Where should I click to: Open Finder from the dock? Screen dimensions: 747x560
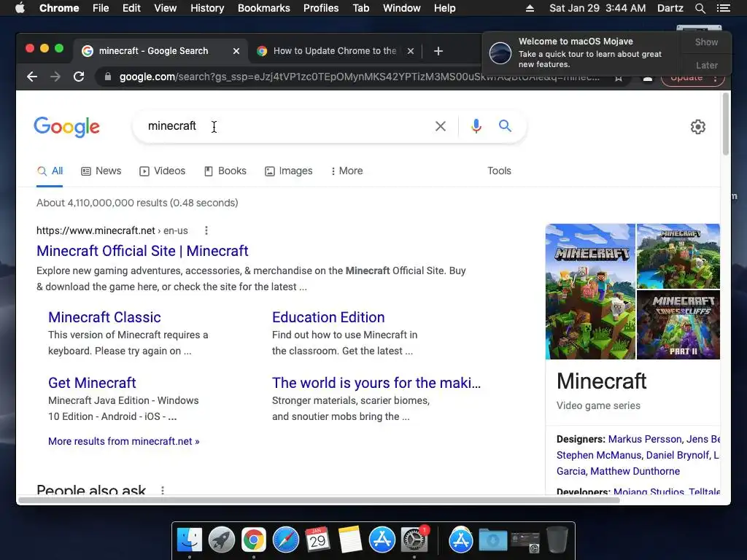point(190,540)
